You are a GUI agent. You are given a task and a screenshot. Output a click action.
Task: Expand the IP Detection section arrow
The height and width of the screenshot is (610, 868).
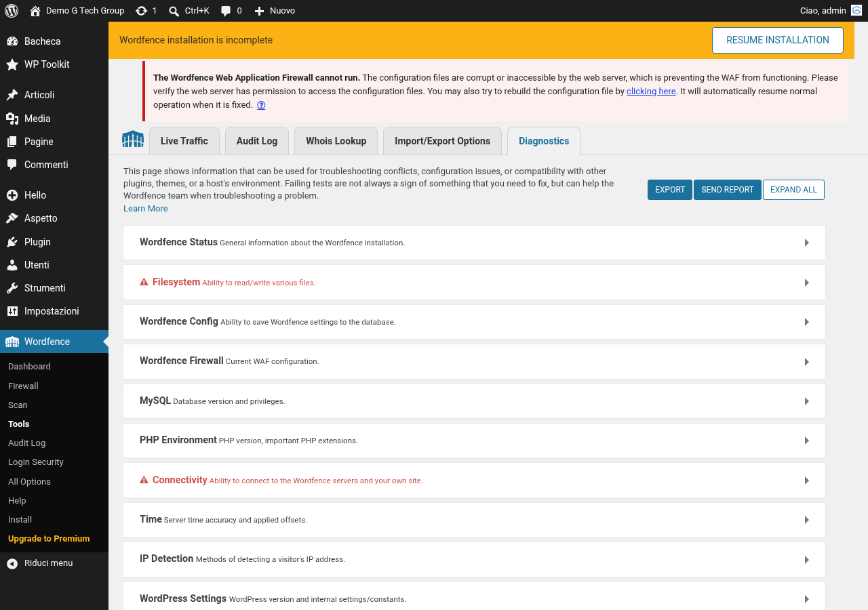pos(806,560)
